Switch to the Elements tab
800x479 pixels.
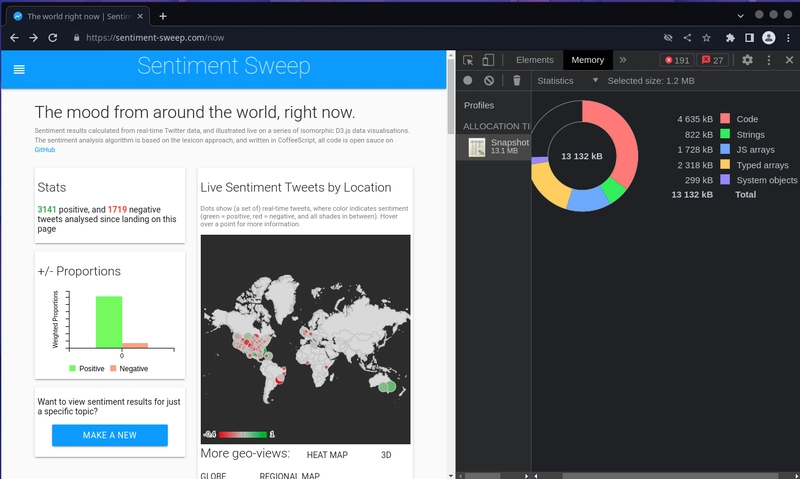(x=534, y=60)
